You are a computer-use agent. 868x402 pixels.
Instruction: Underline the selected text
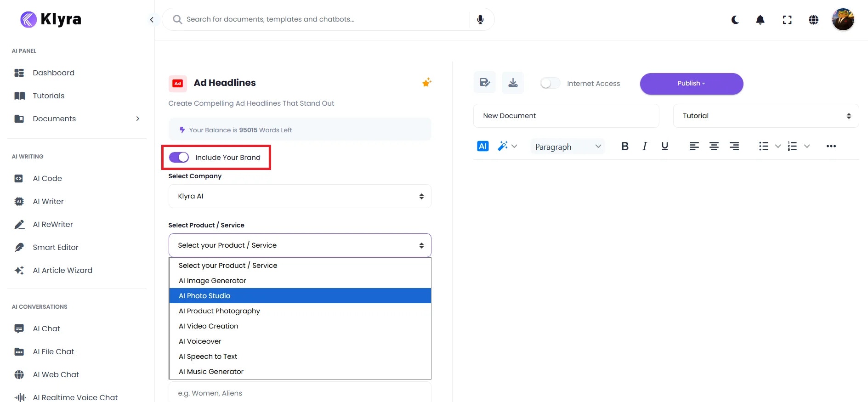pyautogui.click(x=664, y=146)
